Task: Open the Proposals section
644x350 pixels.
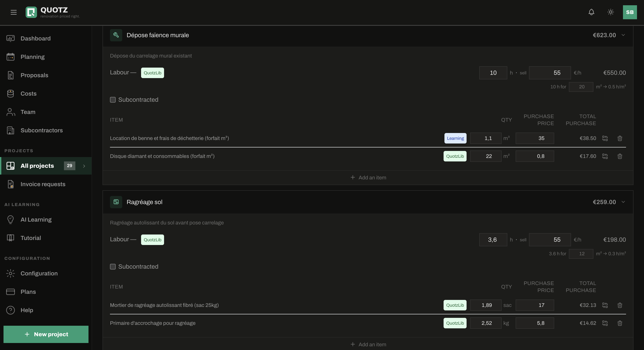Action: [46, 75]
